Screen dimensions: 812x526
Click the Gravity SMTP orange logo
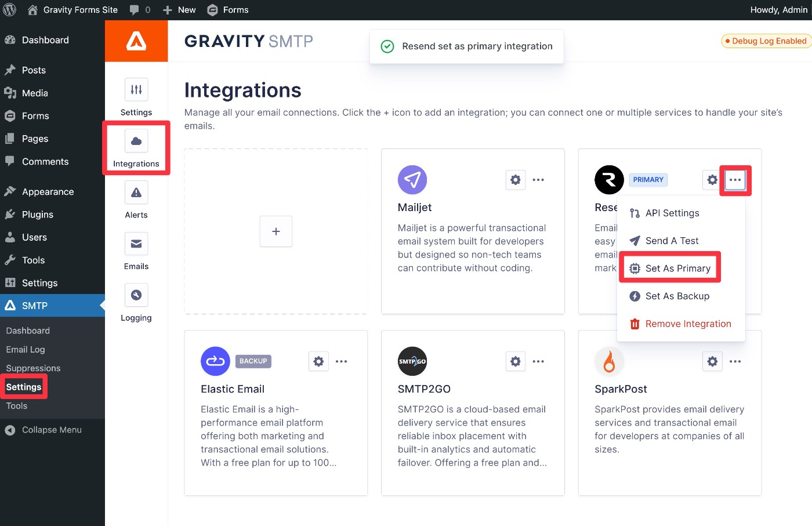136,41
